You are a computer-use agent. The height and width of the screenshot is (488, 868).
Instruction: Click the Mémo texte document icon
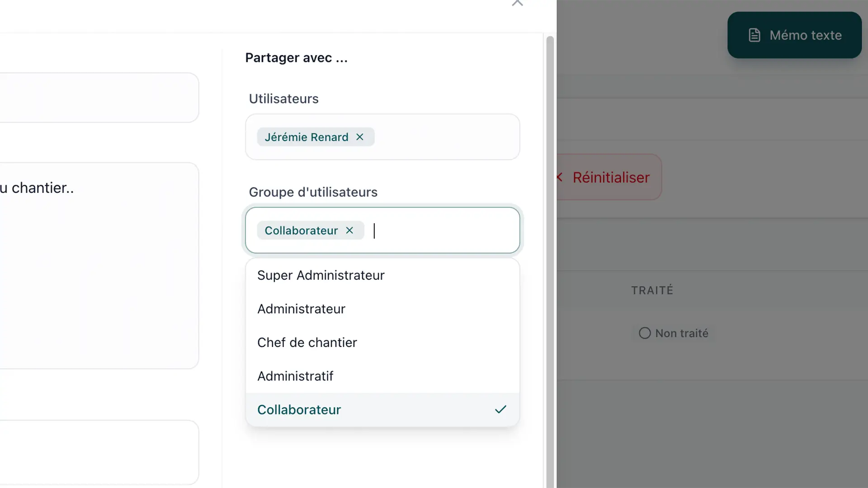(755, 35)
